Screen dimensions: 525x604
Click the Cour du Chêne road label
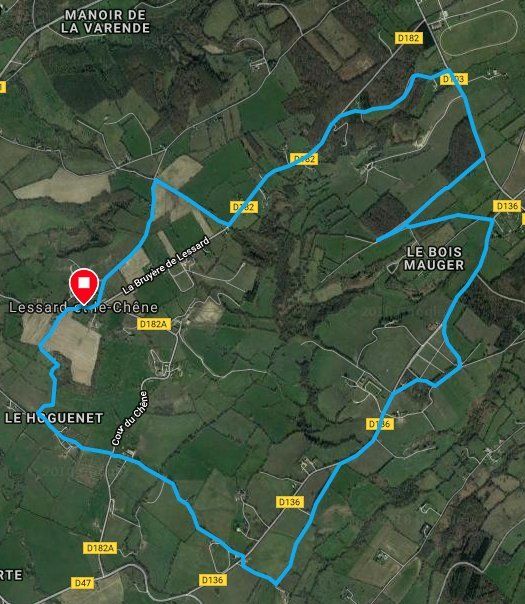point(130,418)
